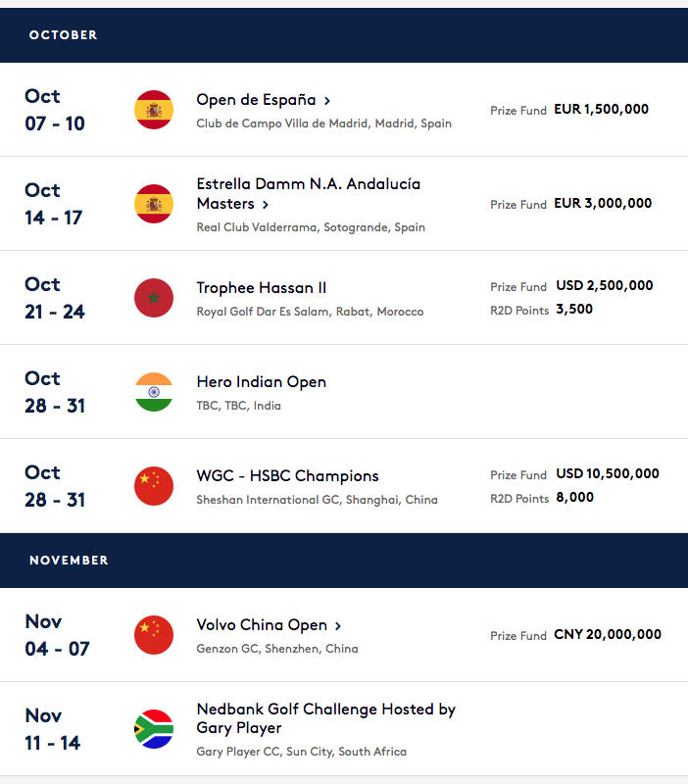Click South Africa flag for Nedbank Golf Challenge
The height and width of the screenshot is (784, 688).
pyautogui.click(x=154, y=729)
